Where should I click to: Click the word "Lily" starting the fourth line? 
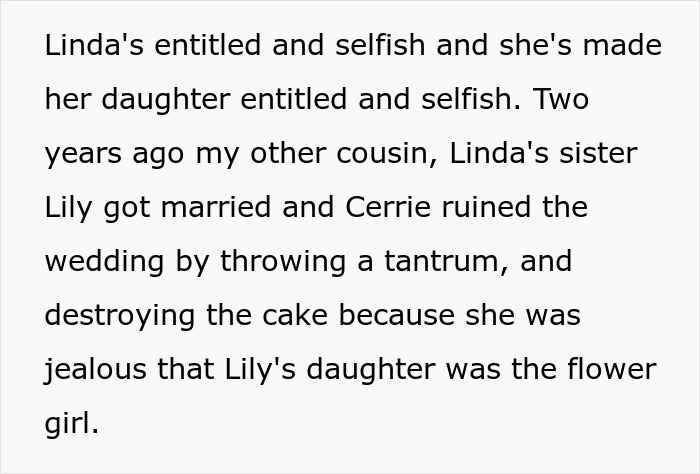[x=68, y=209]
